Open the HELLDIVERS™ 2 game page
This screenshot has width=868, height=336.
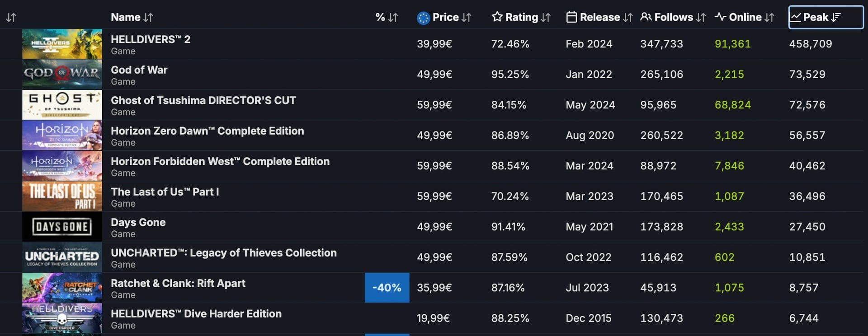click(151, 39)
